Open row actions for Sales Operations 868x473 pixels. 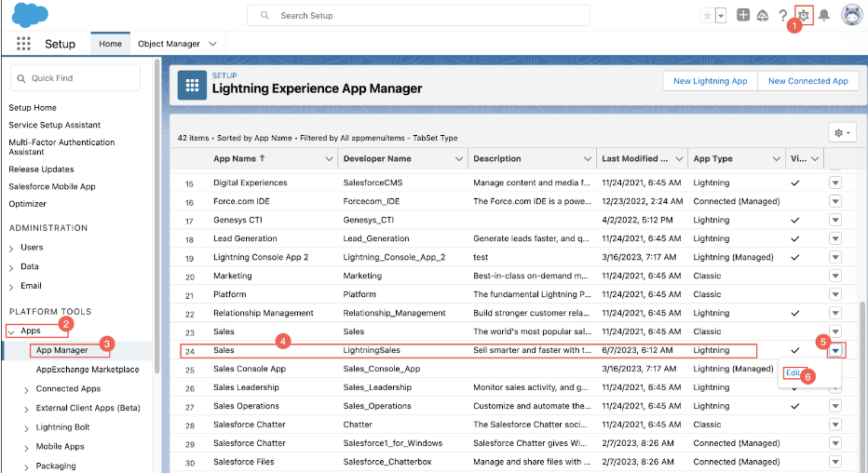point(835,406)
